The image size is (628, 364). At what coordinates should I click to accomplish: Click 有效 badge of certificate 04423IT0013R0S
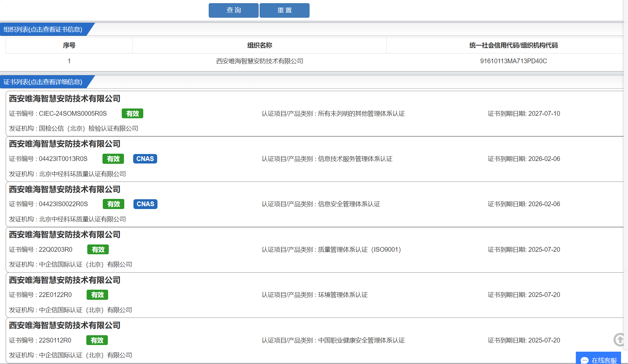click(x=113, y=159)
